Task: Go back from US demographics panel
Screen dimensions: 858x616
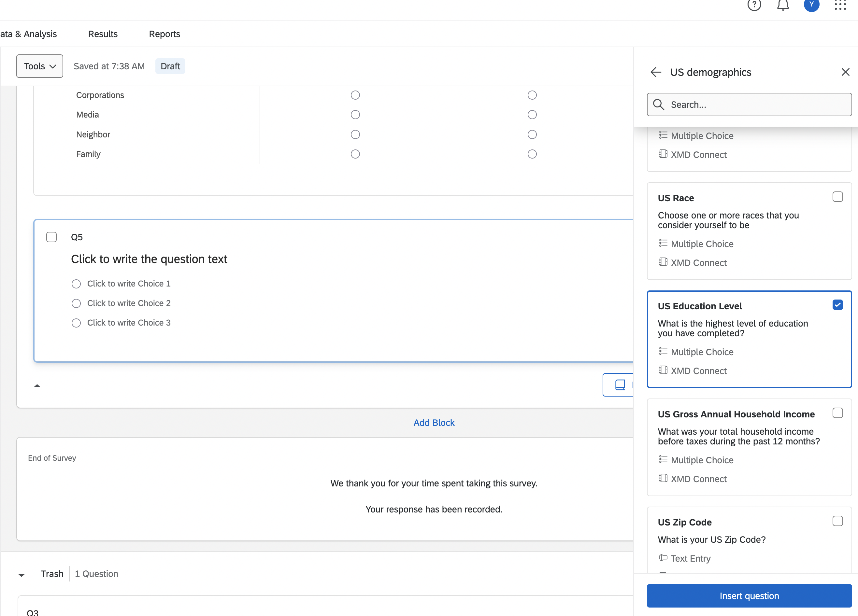Action: point(656,72)
